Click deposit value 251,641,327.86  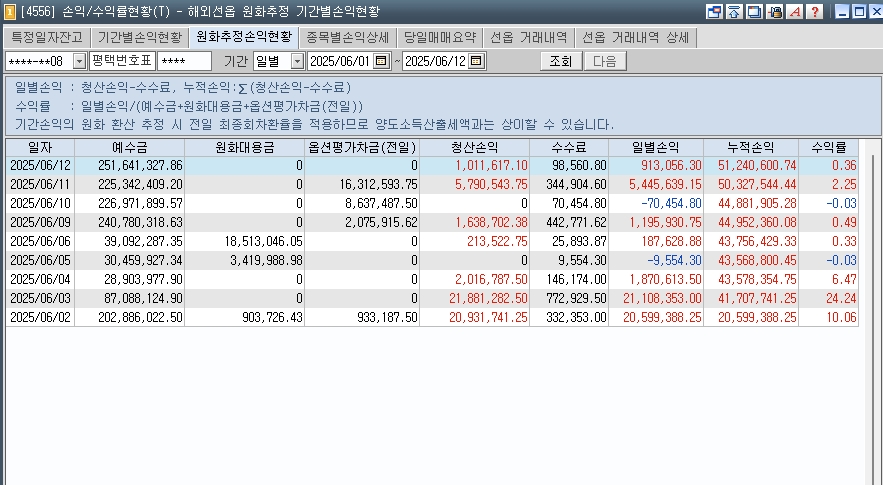click(130, 165)
